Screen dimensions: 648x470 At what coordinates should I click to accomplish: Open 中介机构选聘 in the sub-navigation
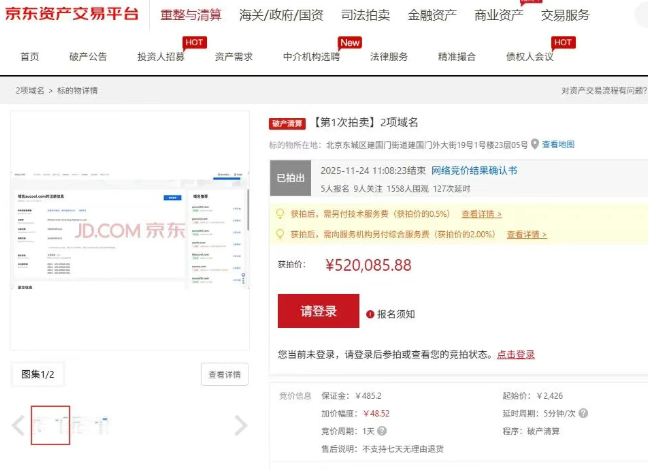311,57
